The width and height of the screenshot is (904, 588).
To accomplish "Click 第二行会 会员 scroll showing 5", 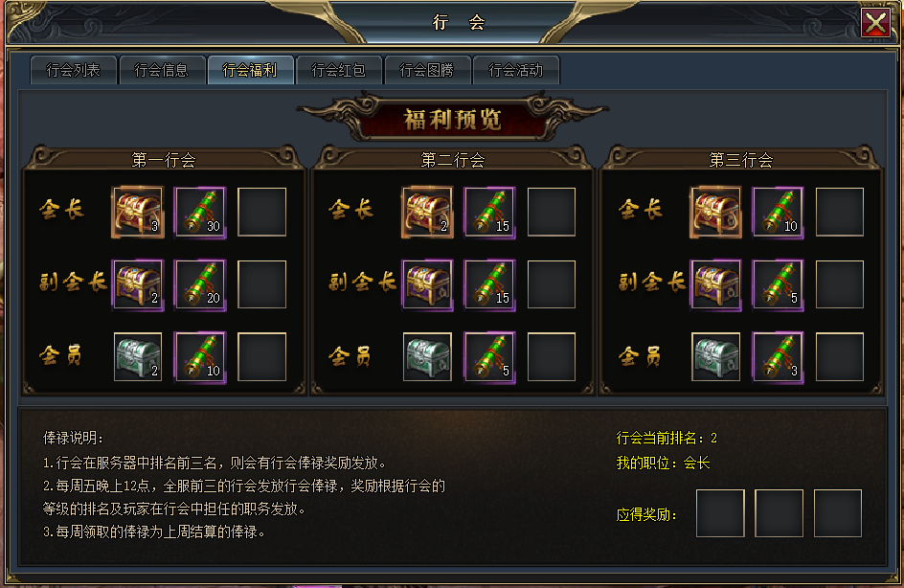I will 489,357.
